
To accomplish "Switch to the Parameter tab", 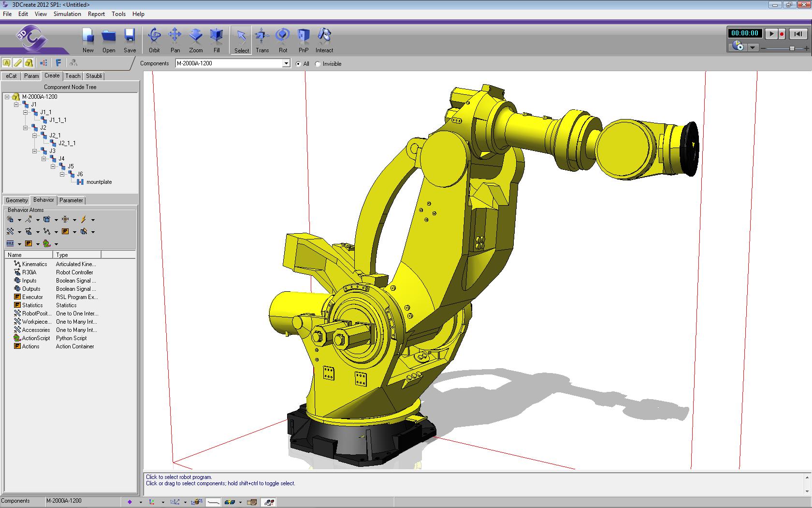I will pos(71,200).
